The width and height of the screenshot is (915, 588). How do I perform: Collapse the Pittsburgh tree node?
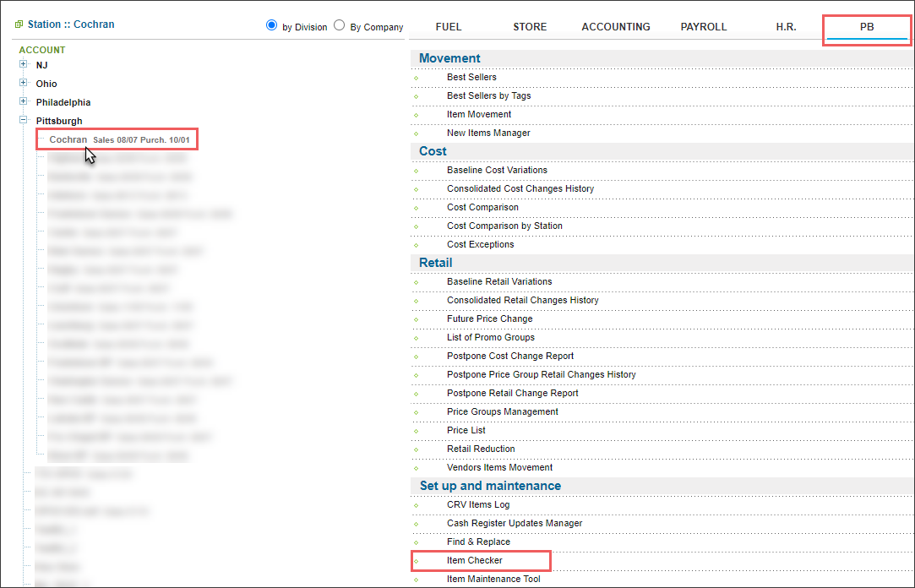[24, 121]
